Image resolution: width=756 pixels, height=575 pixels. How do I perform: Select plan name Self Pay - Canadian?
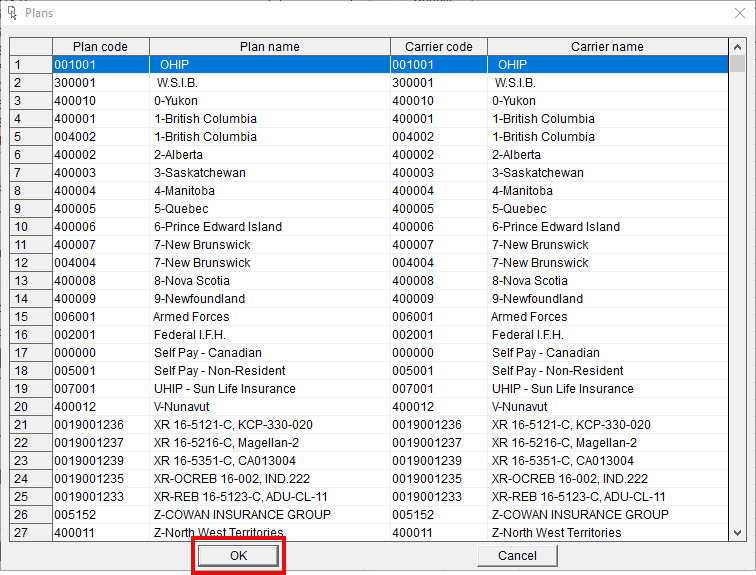pos(270,353)
